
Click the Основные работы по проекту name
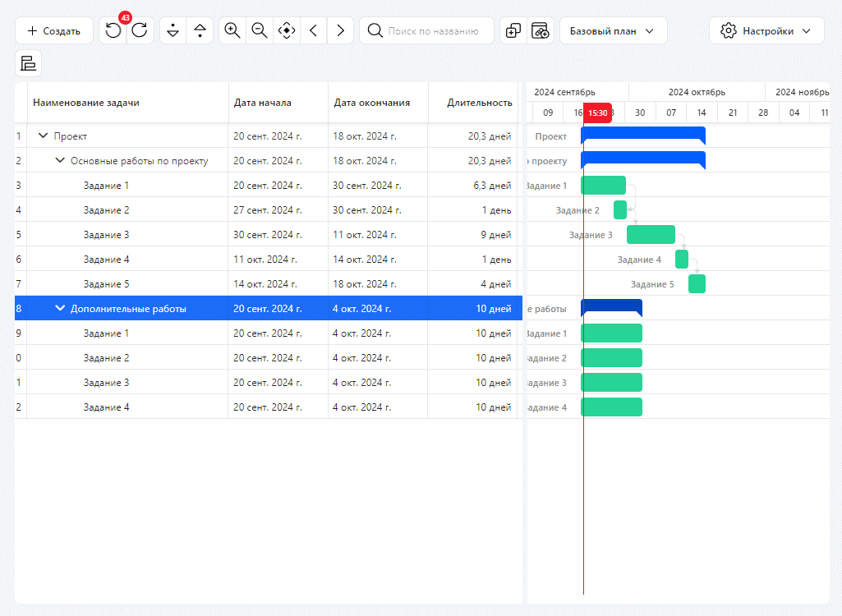[x=139, y=161]
